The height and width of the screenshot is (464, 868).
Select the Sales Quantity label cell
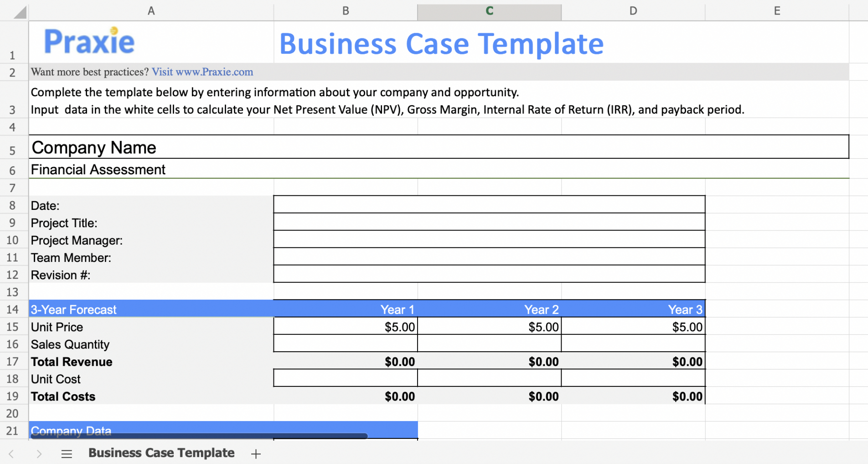click(151, 344)
